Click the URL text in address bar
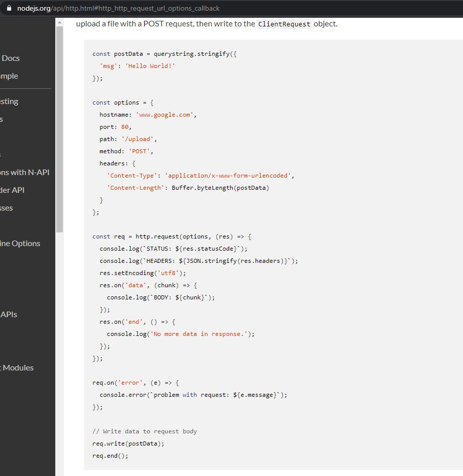 click(118, 8)
